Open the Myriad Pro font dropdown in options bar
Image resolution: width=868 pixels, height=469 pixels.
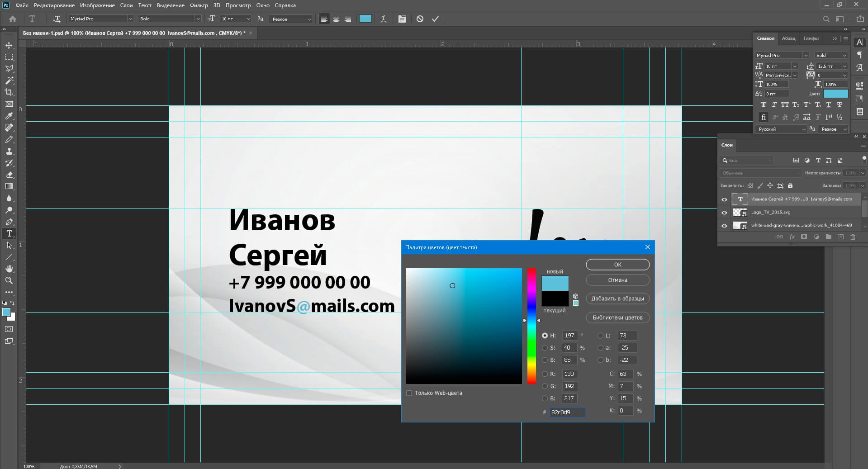pos(130,19)
